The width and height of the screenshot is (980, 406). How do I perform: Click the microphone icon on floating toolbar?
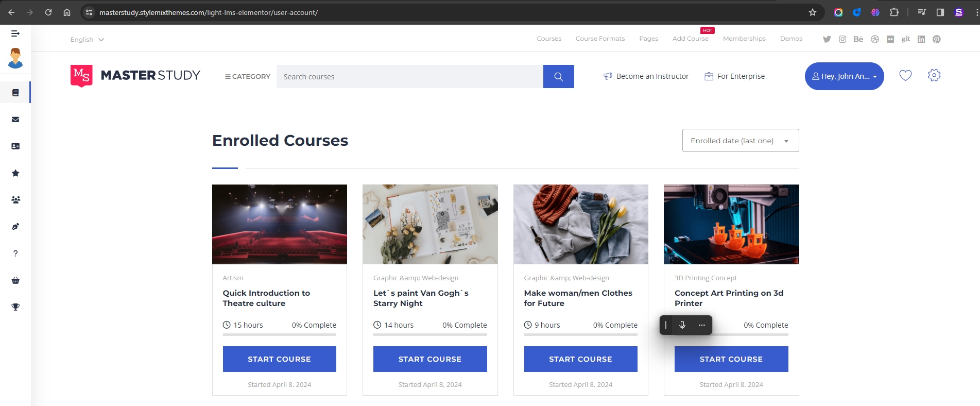point(682,325)
